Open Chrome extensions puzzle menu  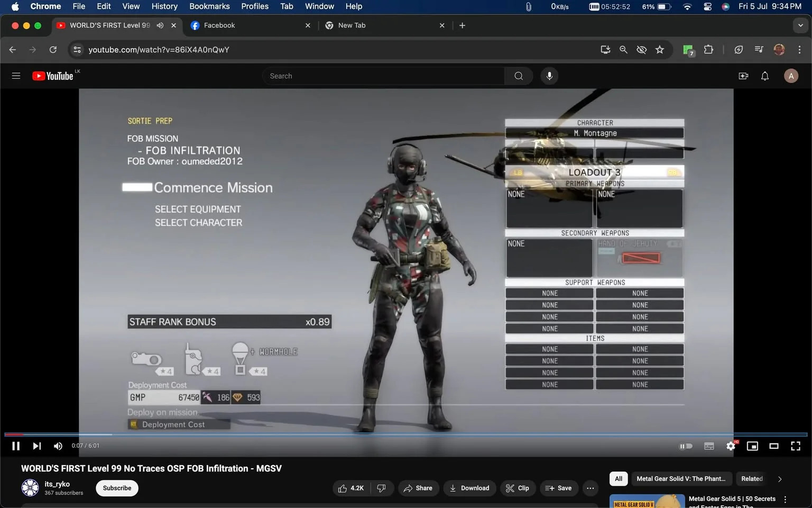pos(708,50)
